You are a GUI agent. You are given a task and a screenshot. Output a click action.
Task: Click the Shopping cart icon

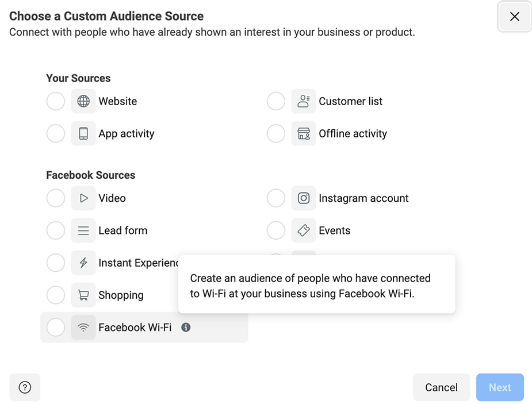[x=83, y=295]
